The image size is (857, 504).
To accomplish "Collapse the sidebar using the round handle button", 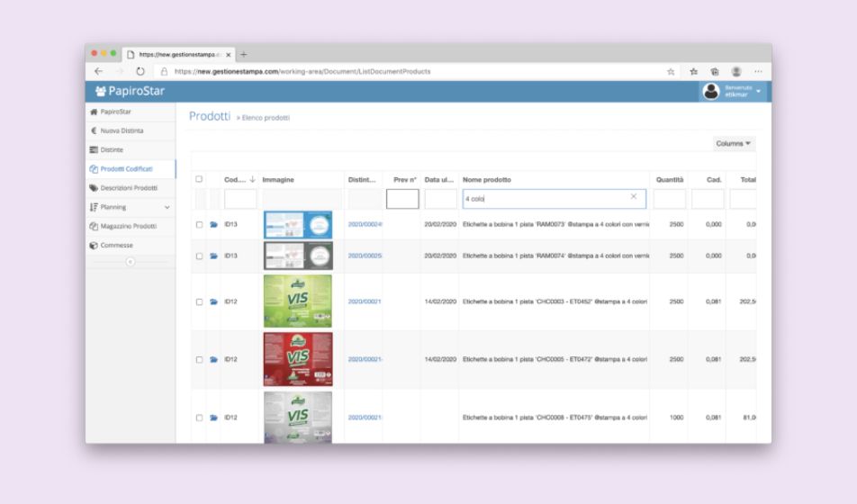I will pyautogui.click(x=130, y=261).
